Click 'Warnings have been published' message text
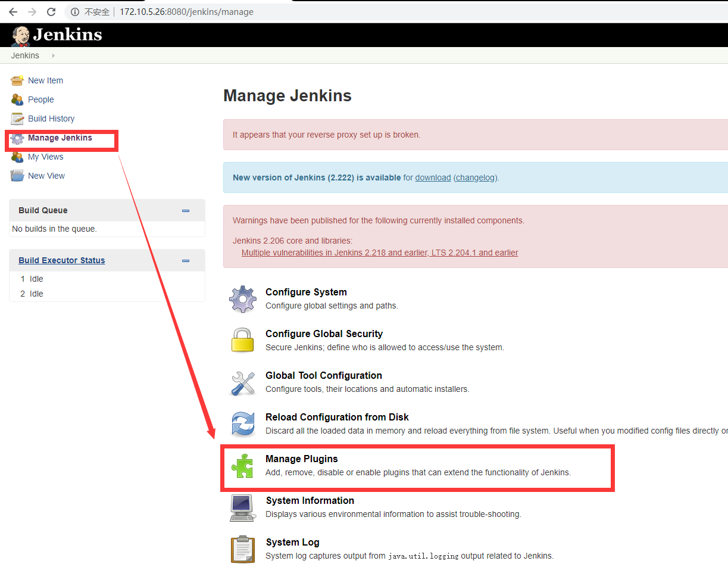Image resolution: width=728 pixels, height=567 pixels. click(379, 220)
